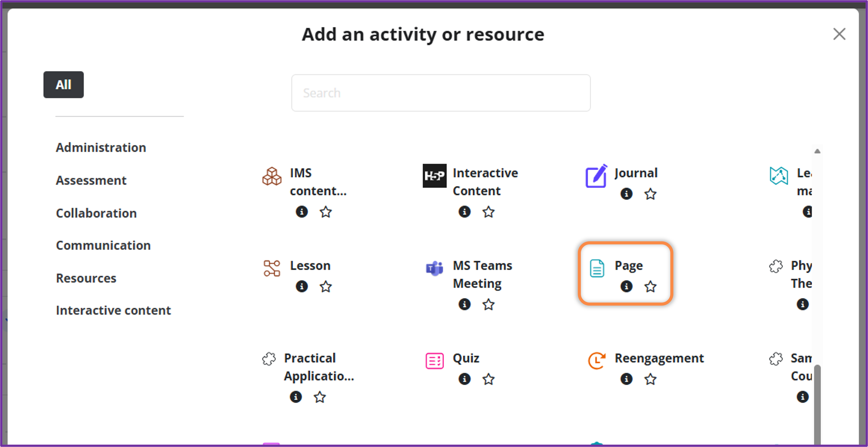Choose the Quiz activity icon
The height and width of the screenshot is (447, 868).
(x=434, y=361)
